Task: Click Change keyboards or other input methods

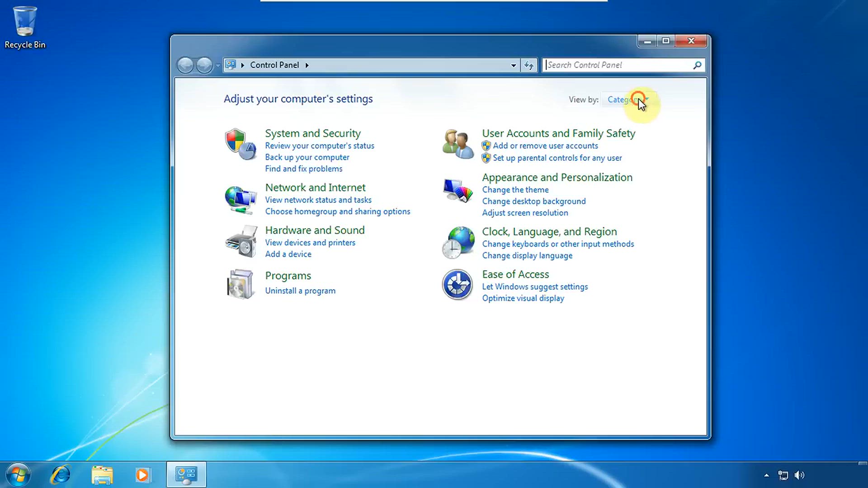Action: tap(558, 244)
